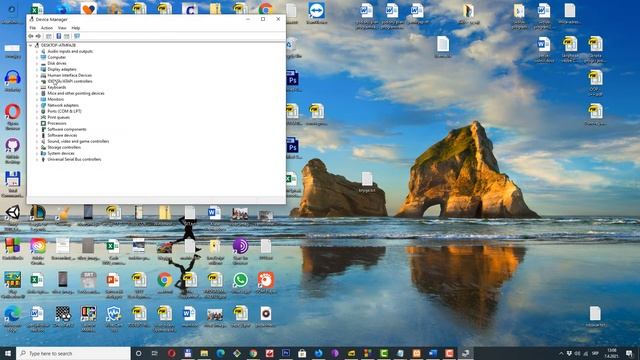Select IDE ATA/ATAPI controllers
The width and height of the screenshot is (640, 360).
click(x=69, y=81)
